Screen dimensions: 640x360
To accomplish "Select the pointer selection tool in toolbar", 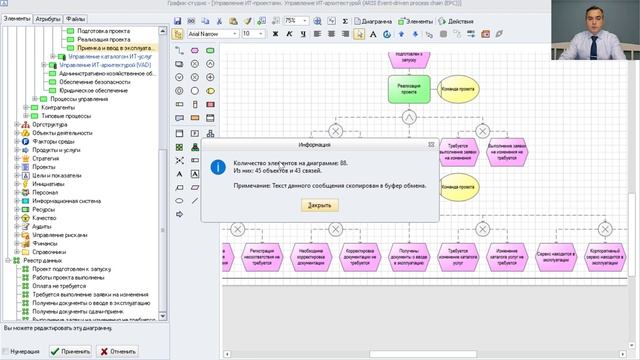I will click(x=359, y=34).
